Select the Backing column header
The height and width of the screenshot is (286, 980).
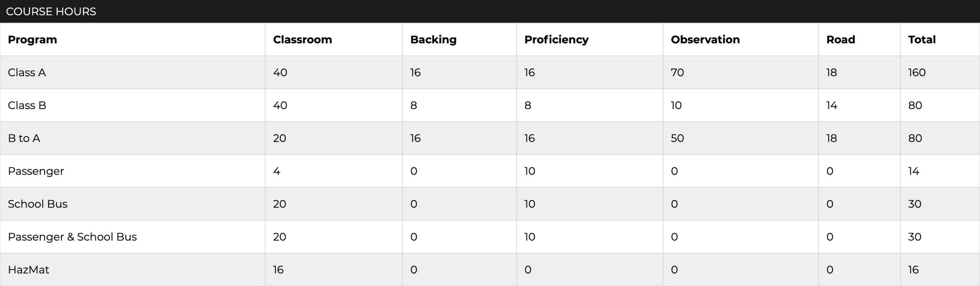pos(433,39)
